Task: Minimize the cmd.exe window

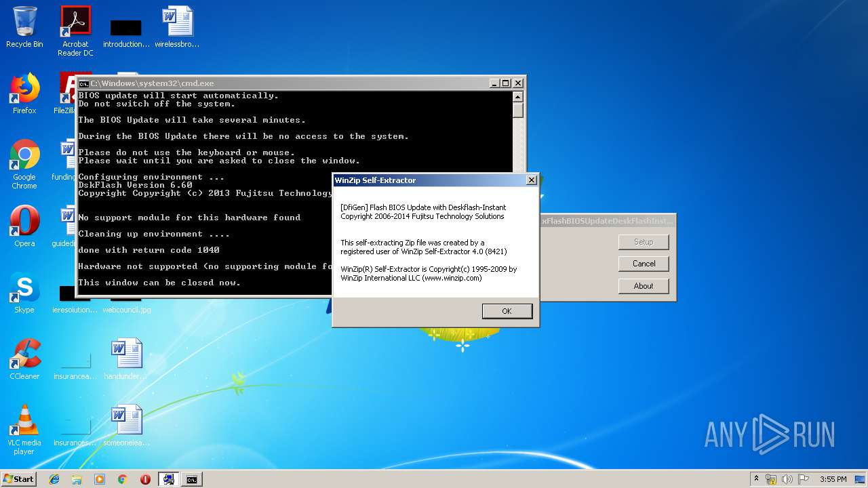Action: 494,83
